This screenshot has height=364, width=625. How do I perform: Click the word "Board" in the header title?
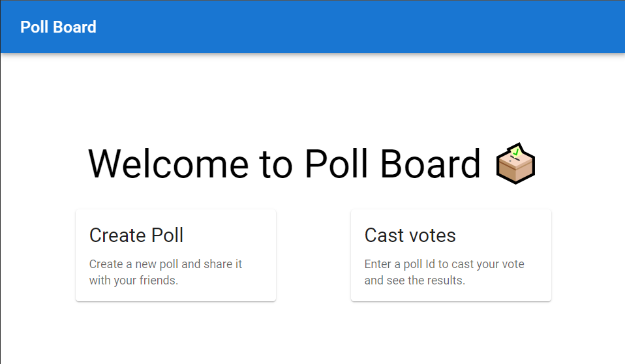76,27
